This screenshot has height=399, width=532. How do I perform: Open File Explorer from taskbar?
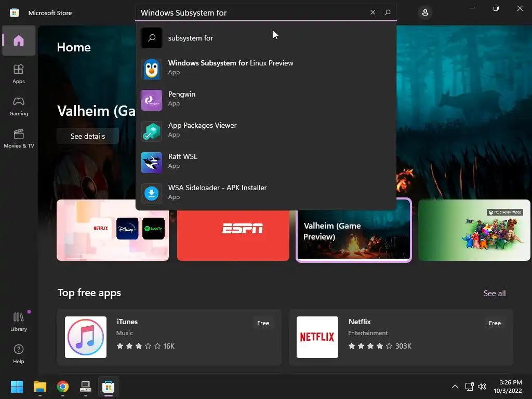pos(39,387)
